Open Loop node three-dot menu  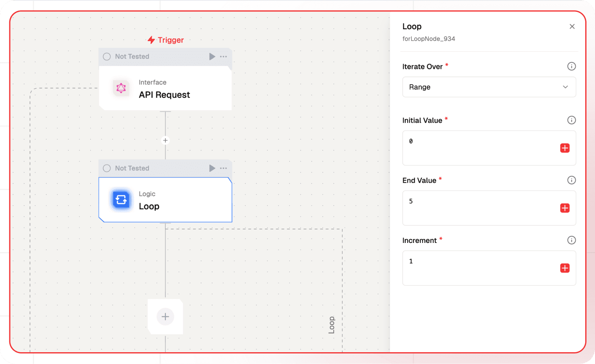[224, 168]
